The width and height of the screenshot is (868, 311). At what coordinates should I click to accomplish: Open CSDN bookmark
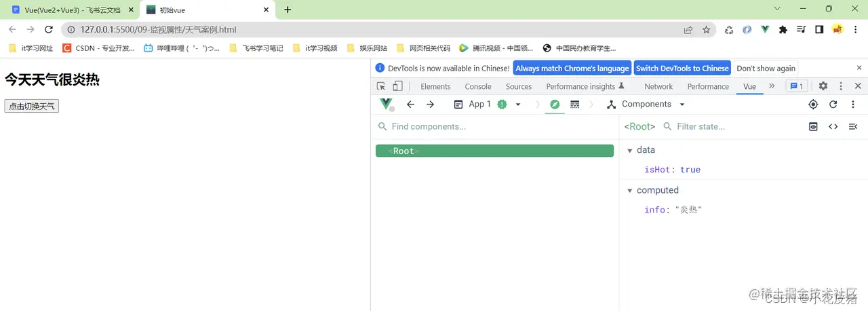(99, 48)
